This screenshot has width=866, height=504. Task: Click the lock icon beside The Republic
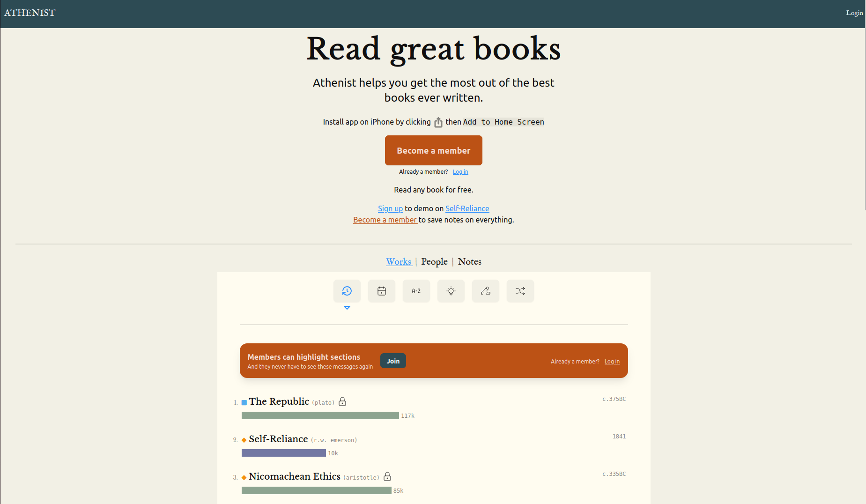point(342,401)
